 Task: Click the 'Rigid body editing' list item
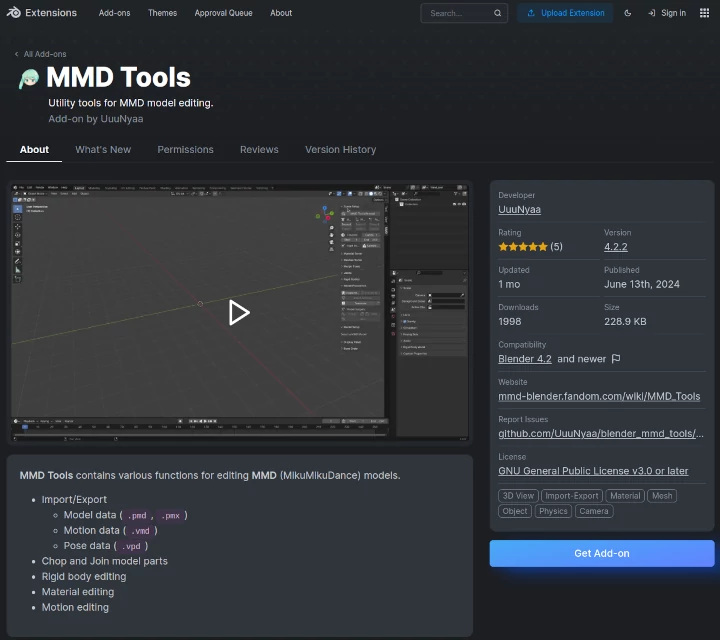coord(84,577)
